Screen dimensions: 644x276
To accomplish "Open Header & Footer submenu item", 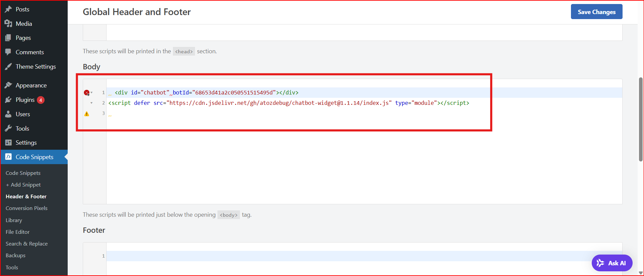I will click(x=26, y=196).
